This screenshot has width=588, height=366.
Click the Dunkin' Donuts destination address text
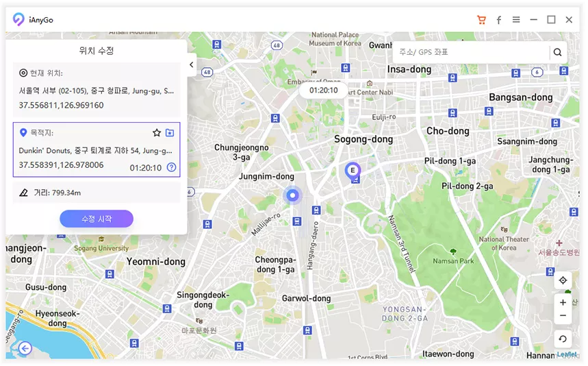click(96, 151)
